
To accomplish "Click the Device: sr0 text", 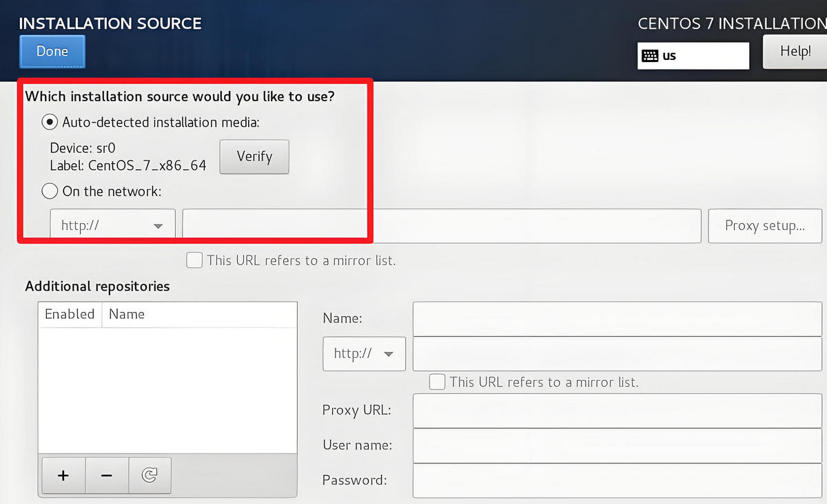I will pos(83,148).
